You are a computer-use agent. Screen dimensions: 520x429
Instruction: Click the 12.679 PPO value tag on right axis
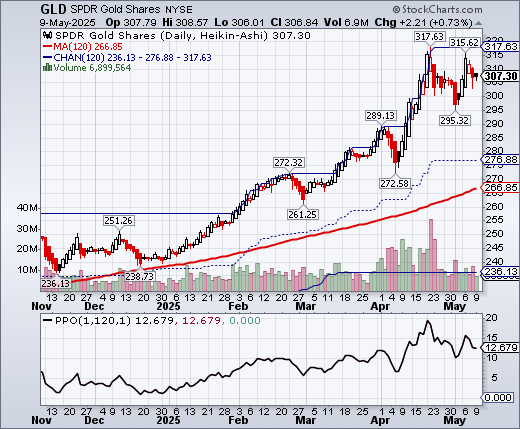tap(500, 348)
